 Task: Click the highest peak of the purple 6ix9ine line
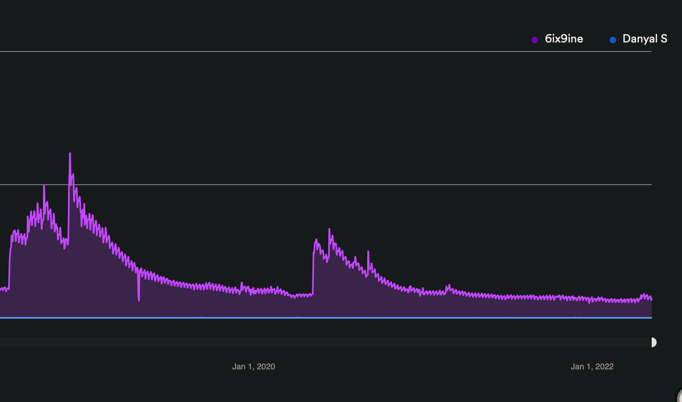pos(70,153)
